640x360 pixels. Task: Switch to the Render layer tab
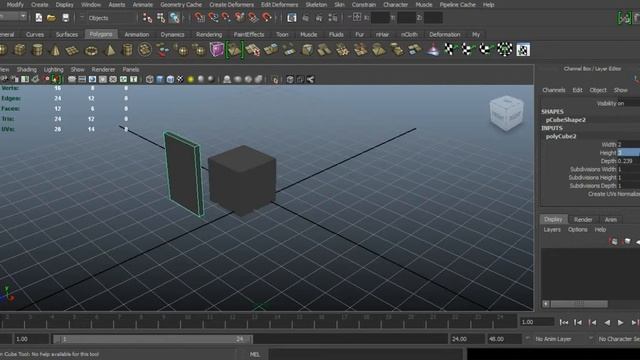[x=583, y=220]
